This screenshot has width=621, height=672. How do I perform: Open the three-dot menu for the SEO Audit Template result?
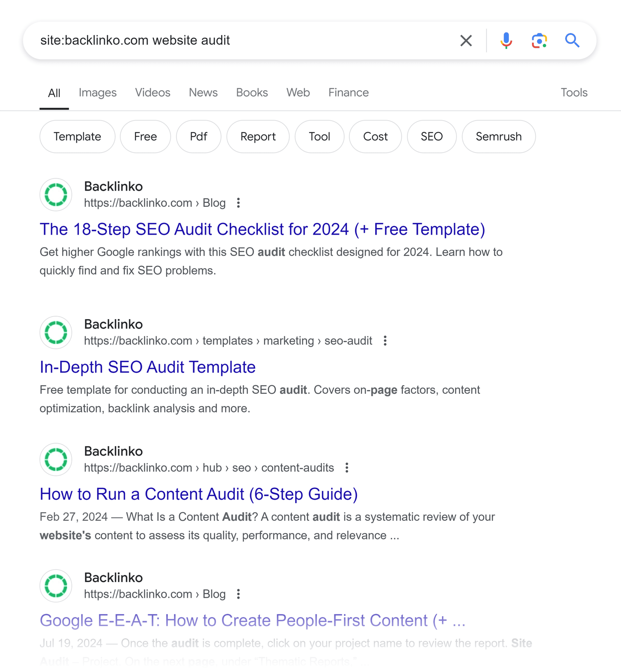click(384, 341)
